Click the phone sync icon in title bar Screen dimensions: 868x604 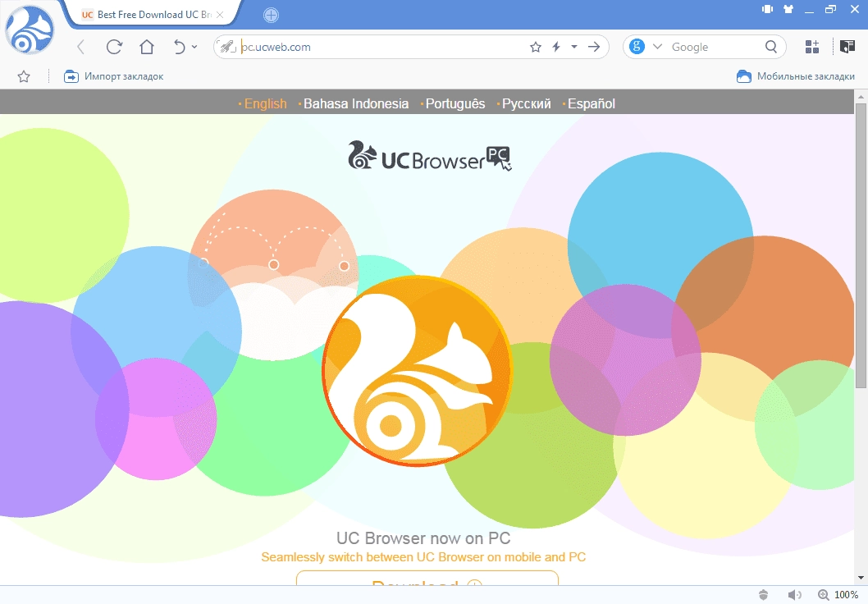pyautogui.click(x=767, y=9)
